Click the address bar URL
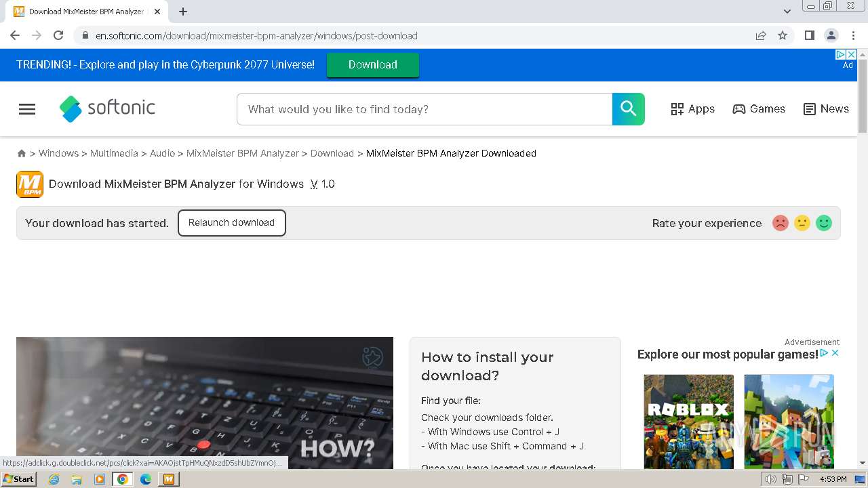Image resolution: width=868 pixels, height=488 pixels. point(256,36)
